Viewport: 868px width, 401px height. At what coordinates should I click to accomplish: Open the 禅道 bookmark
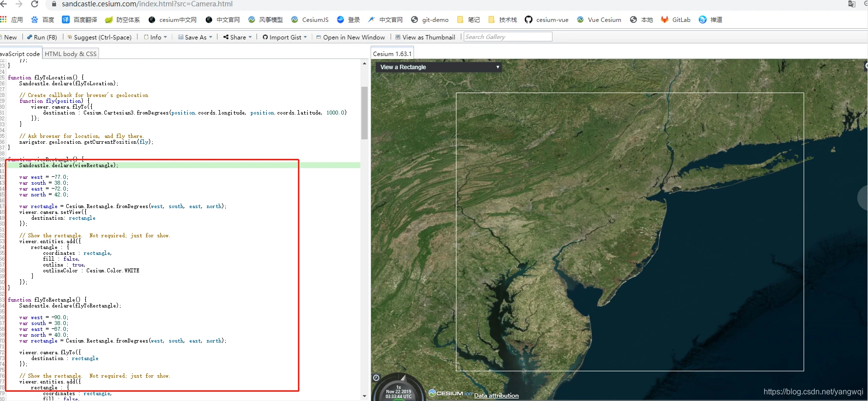(x=710, y=19)
